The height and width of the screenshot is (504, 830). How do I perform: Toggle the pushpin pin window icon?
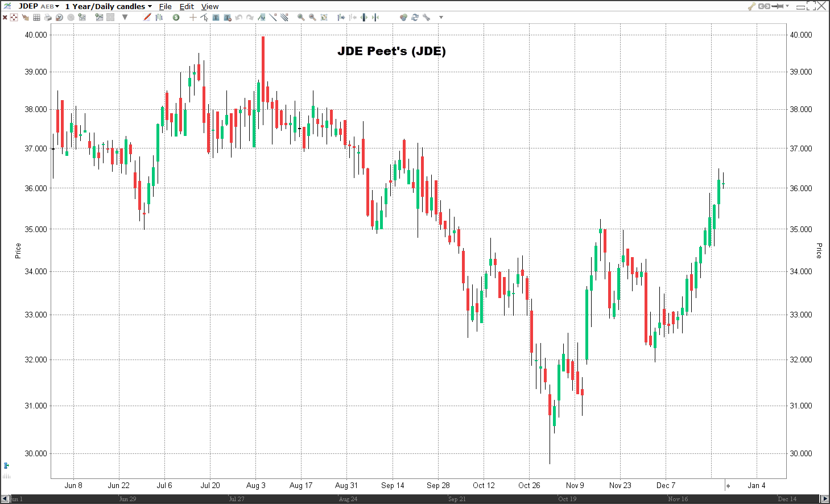778,6
